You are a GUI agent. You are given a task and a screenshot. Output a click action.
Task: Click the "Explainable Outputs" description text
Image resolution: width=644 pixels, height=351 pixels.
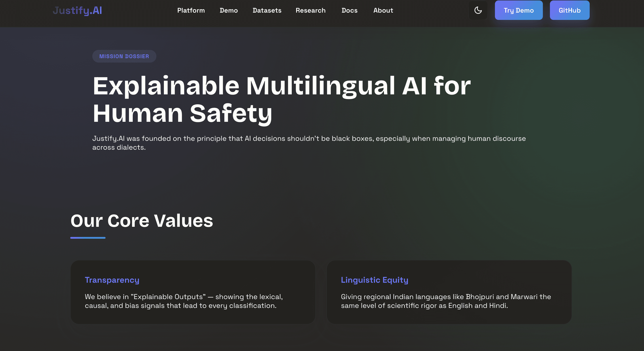pyautogui.click(x=184, y=301)
